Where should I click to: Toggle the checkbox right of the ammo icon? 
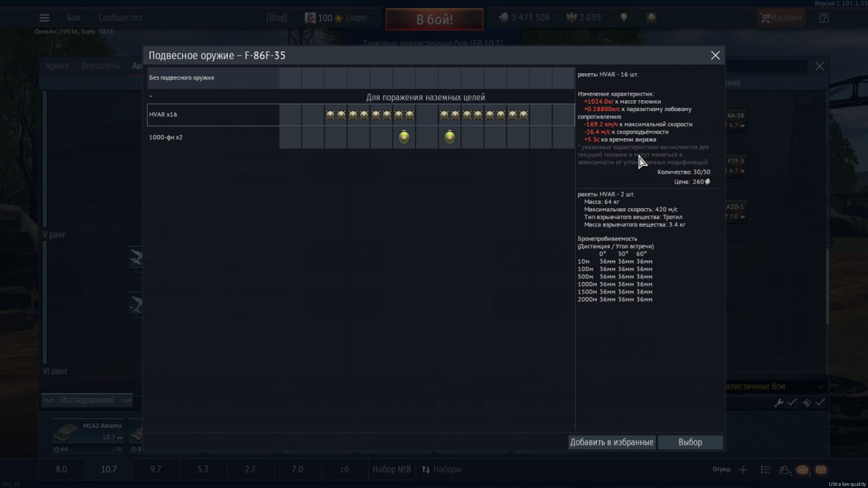821,403
